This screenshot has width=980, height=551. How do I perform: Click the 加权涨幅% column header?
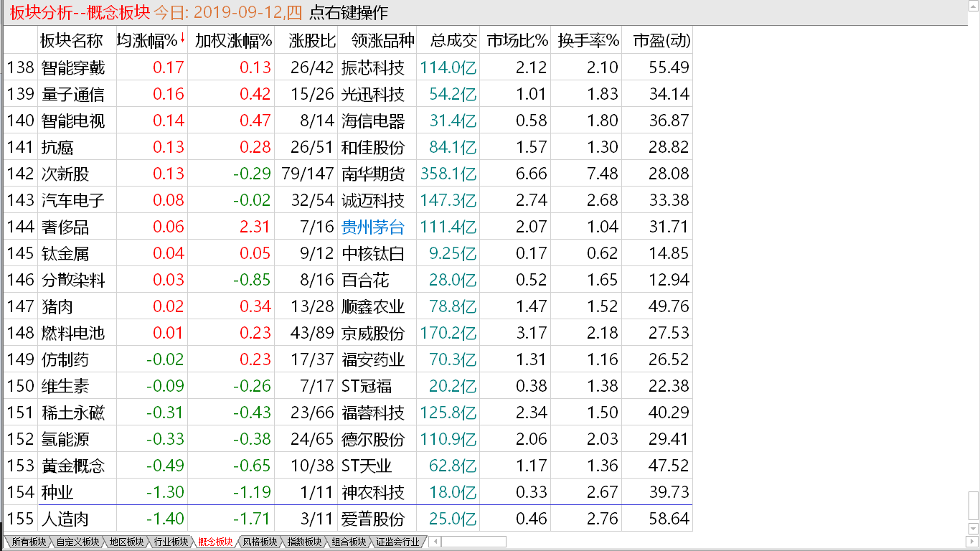[x=233, y=40]
